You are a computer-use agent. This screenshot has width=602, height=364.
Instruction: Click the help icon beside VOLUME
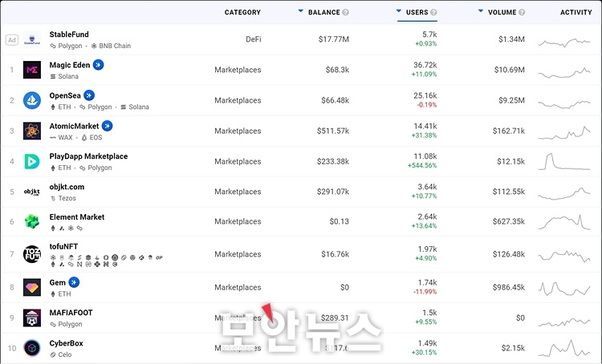[522, 12]
